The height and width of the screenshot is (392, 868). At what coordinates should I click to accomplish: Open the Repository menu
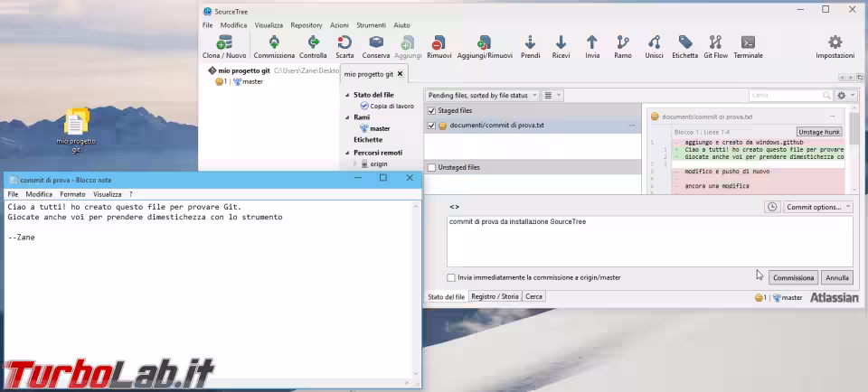[307, 25]
